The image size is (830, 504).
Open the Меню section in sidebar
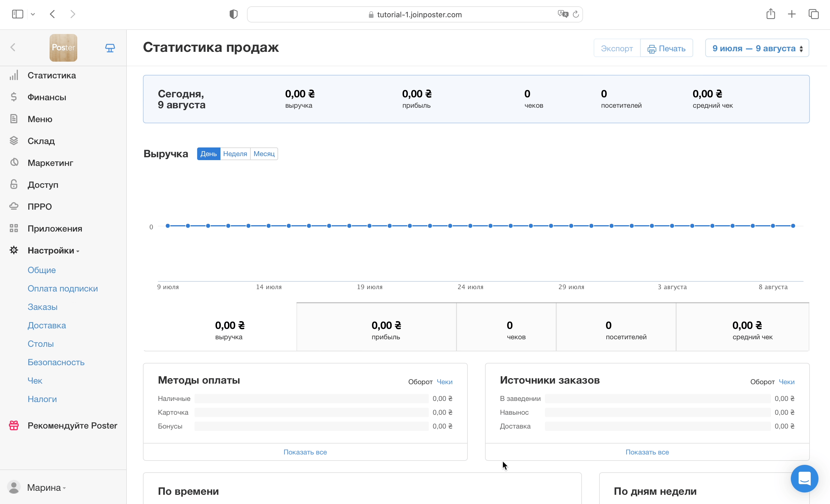(x=40, y=119)
